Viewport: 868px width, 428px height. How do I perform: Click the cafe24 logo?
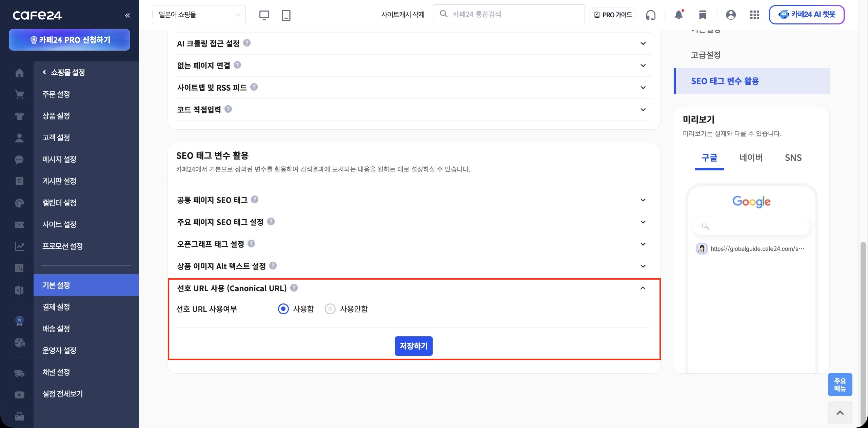(x=37, y=15)
